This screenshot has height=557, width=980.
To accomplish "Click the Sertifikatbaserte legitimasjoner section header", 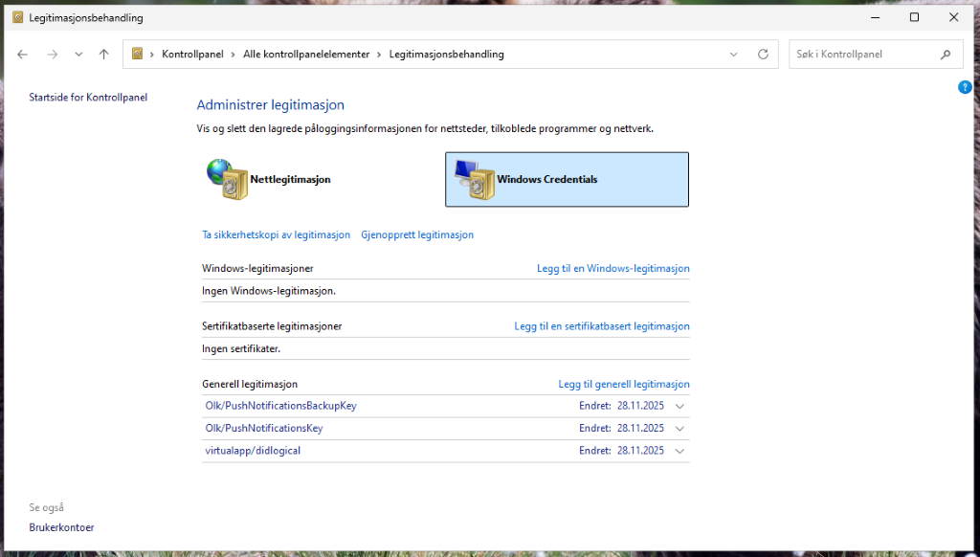I will click(272, 326).
